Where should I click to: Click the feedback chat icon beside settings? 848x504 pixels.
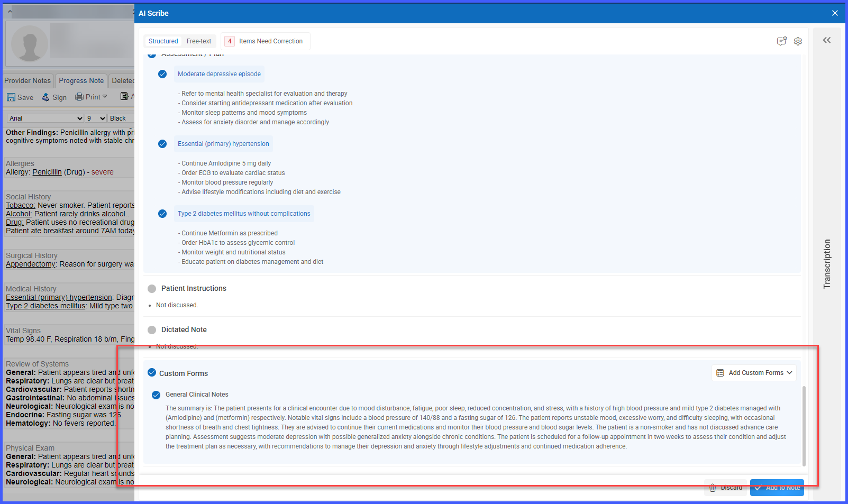(781, 41)
